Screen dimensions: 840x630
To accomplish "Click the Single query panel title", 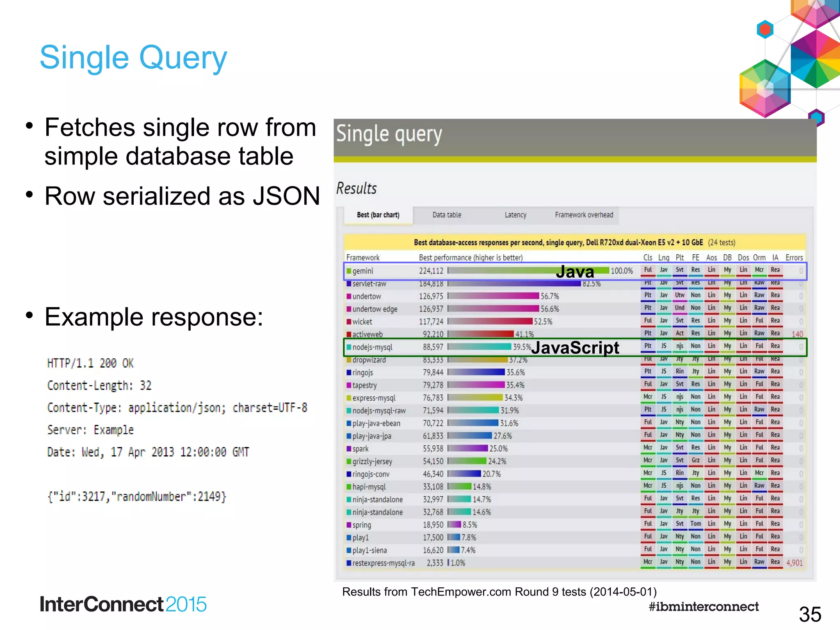I will point(389,135).
